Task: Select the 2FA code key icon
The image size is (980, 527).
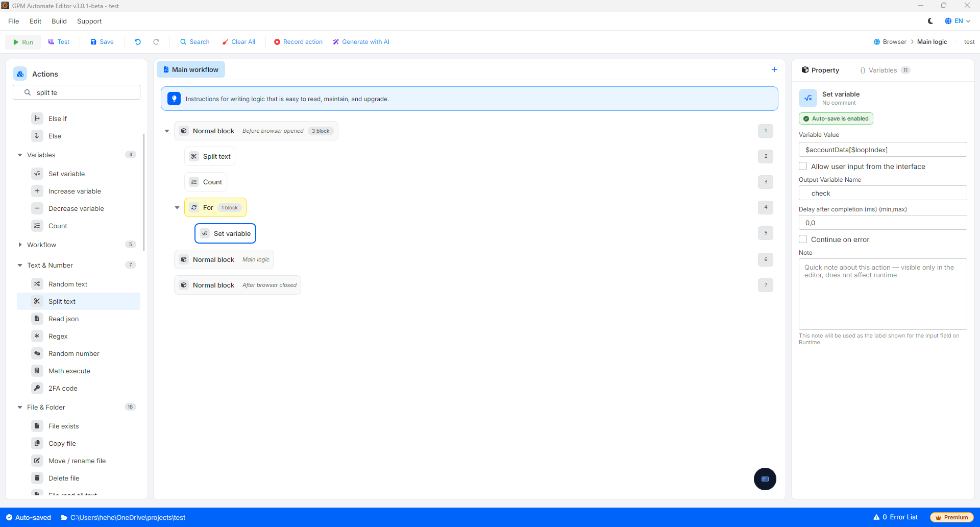Action: pyautogui.click(x=37, y=388)
